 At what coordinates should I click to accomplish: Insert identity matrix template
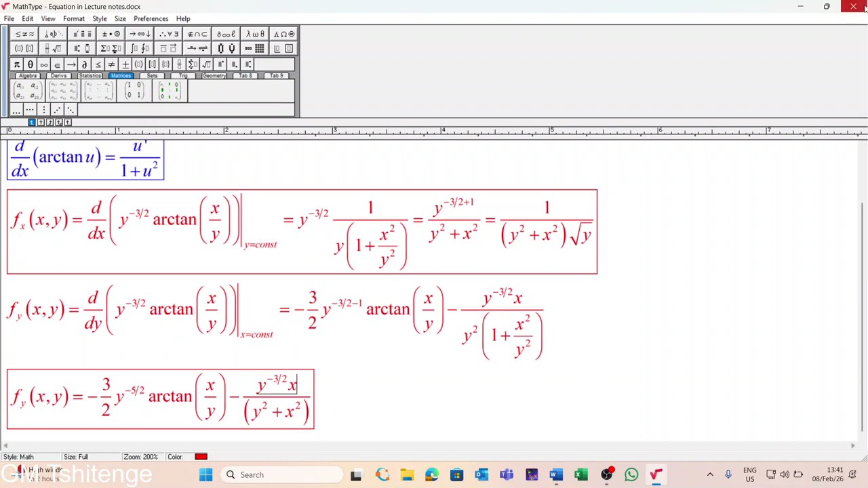click(134, 91)
